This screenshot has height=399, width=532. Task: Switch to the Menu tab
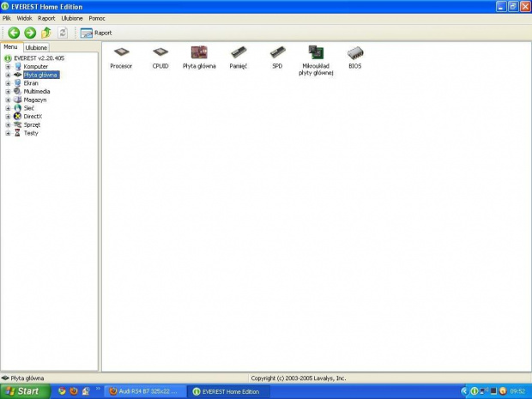coord(11,47)
